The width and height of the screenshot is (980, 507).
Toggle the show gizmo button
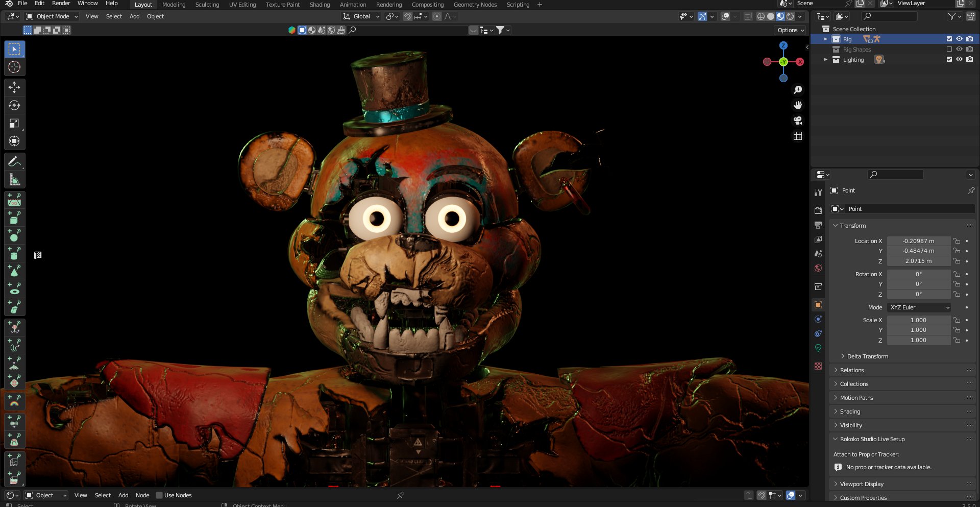[702, 16]
